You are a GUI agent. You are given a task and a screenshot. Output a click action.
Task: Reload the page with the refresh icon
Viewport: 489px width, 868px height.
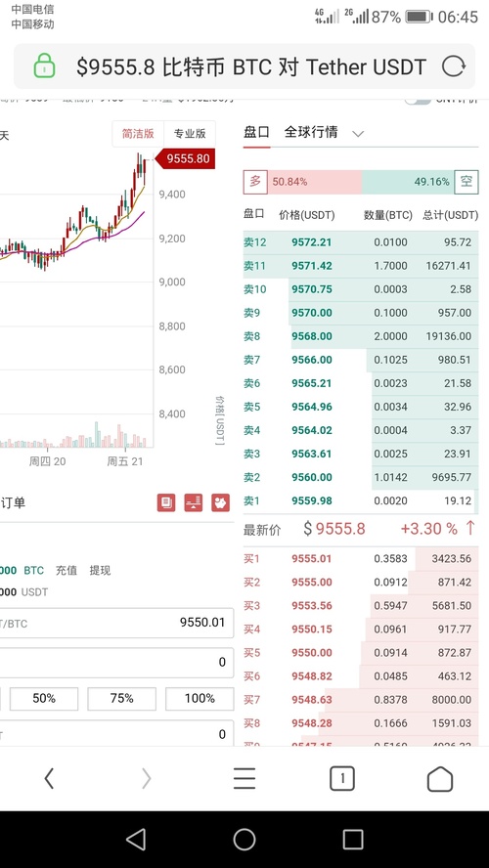pos(453,66)
